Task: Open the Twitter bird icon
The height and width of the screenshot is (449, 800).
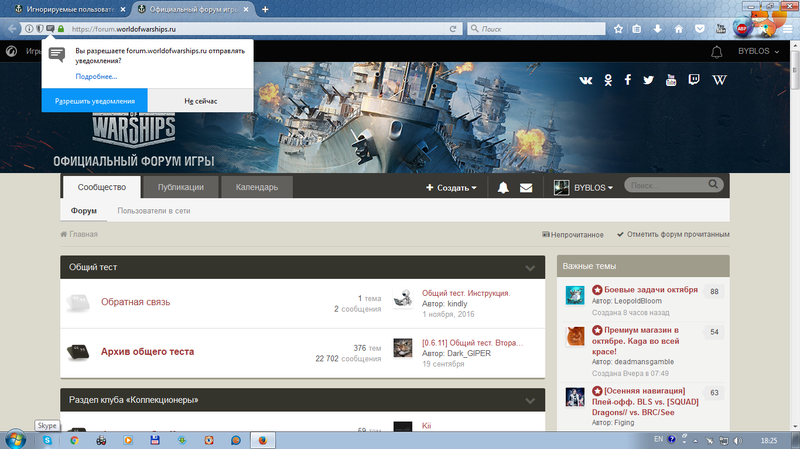Action: 648,80
